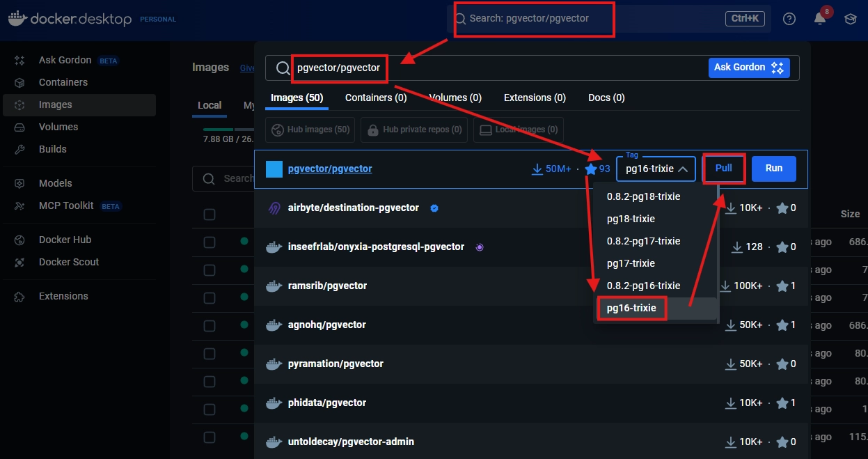Switch to Extensions (0) tab
The width and height of the screenshot is (868, 459).
tap(535, 98)
